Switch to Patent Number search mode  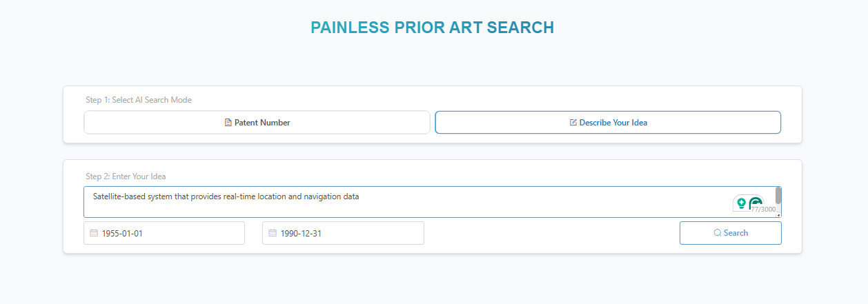tap(257, 123)
